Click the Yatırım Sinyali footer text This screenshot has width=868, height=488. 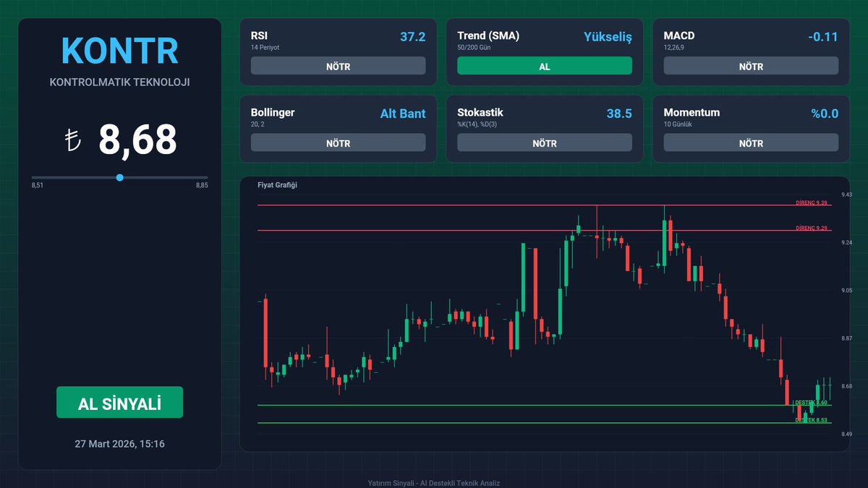pos(434,483)
